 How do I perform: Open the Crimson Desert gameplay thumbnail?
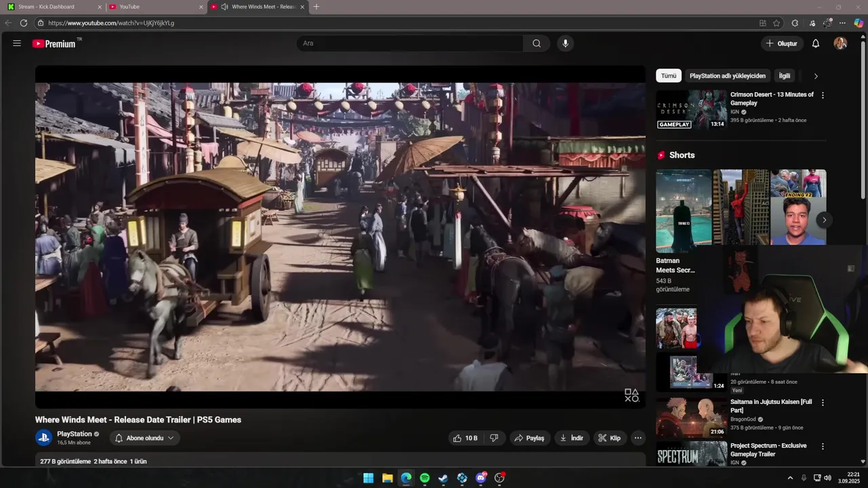(691, 110)
